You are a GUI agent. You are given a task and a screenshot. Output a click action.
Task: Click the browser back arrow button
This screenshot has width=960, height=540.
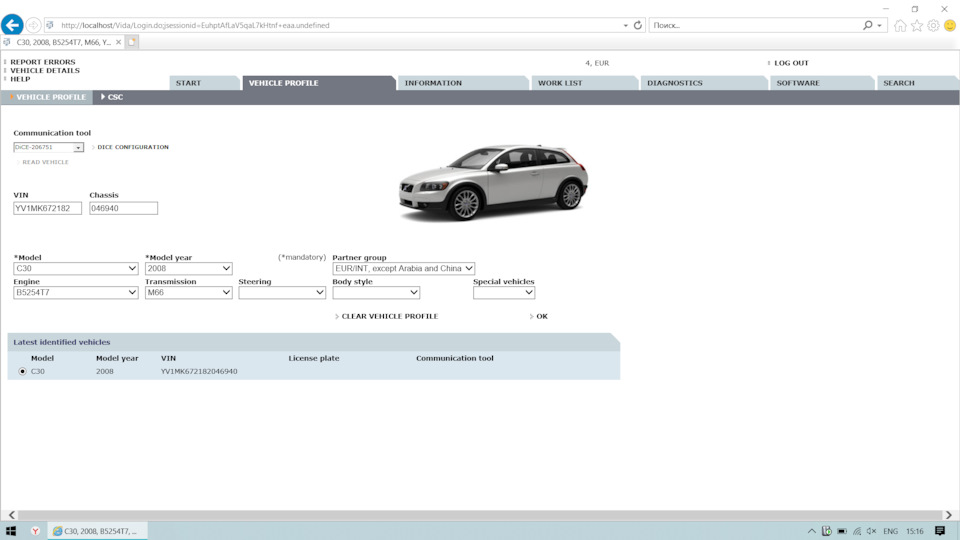[12, 25]
